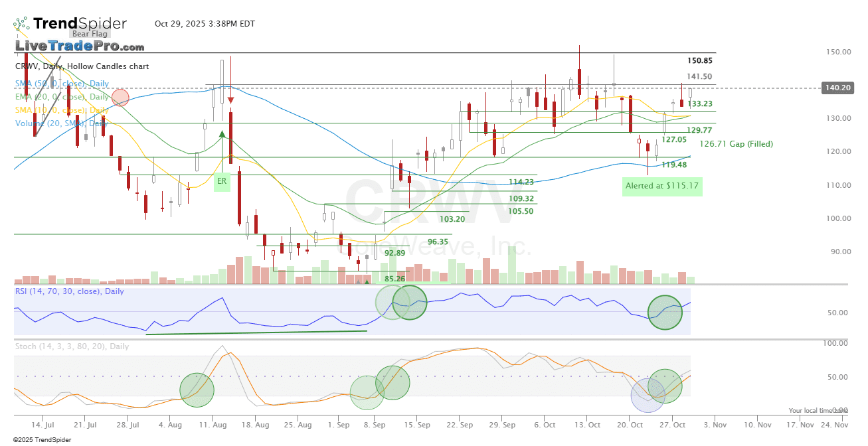Click the EMA (20, 0, close) legend entry
Viewport: 868px width, 446px height.
(x=62, y=97)
